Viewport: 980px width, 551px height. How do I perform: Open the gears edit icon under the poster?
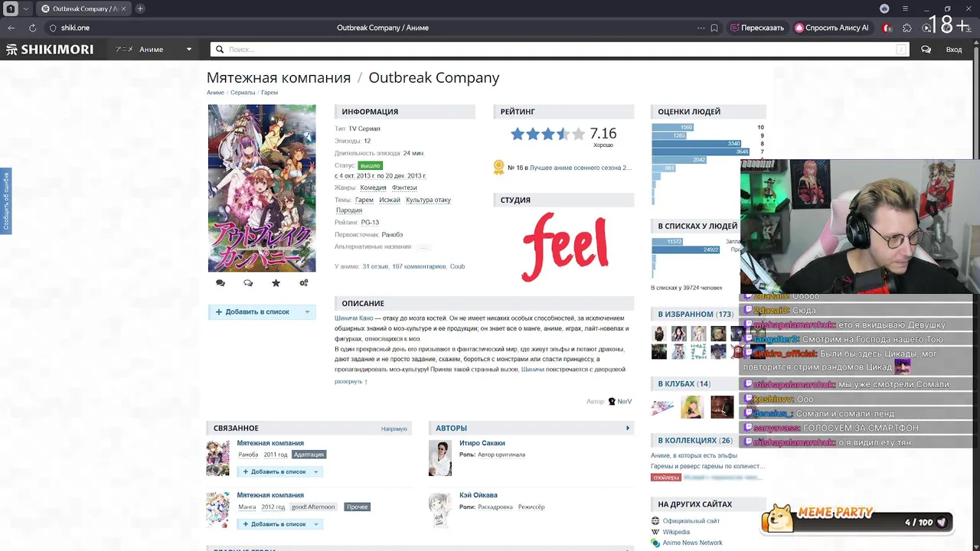coord(304,283)
